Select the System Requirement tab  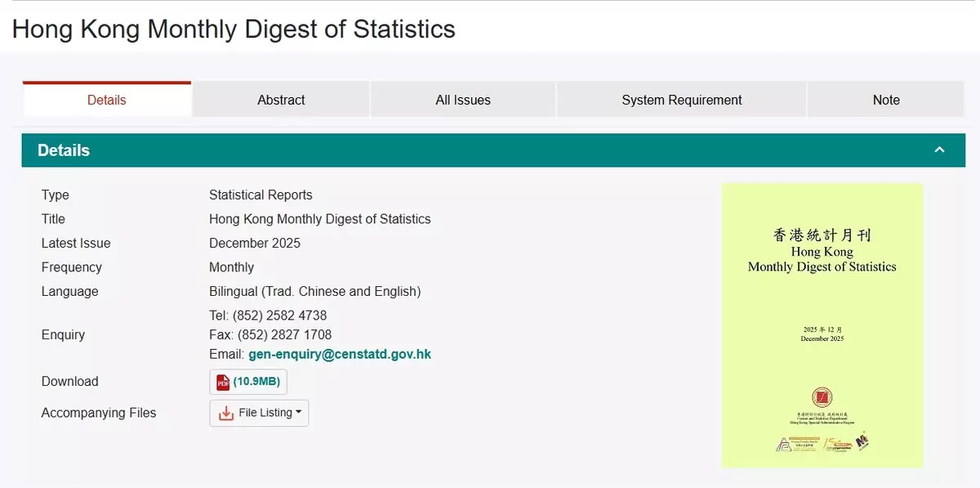(681, 100)
